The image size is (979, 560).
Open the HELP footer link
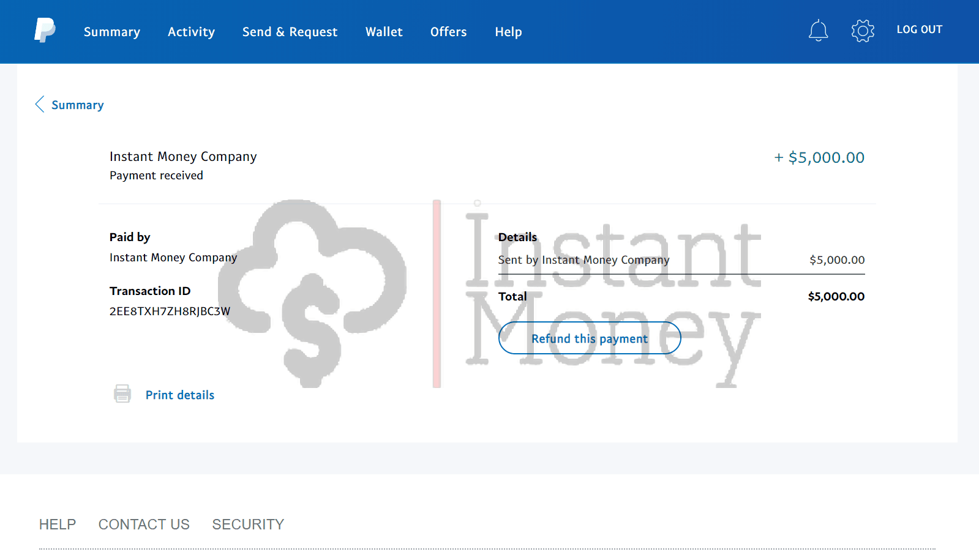pyautogui.click(x=58, y=525)
